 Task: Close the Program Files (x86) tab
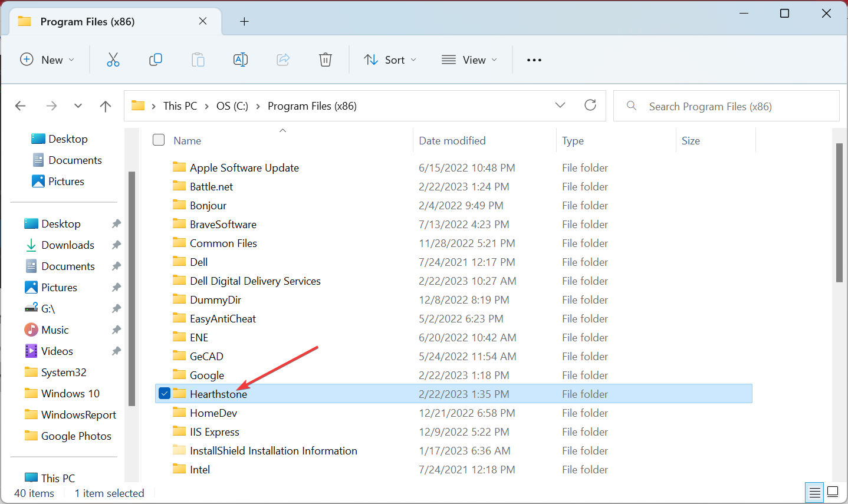click(203, 21)
